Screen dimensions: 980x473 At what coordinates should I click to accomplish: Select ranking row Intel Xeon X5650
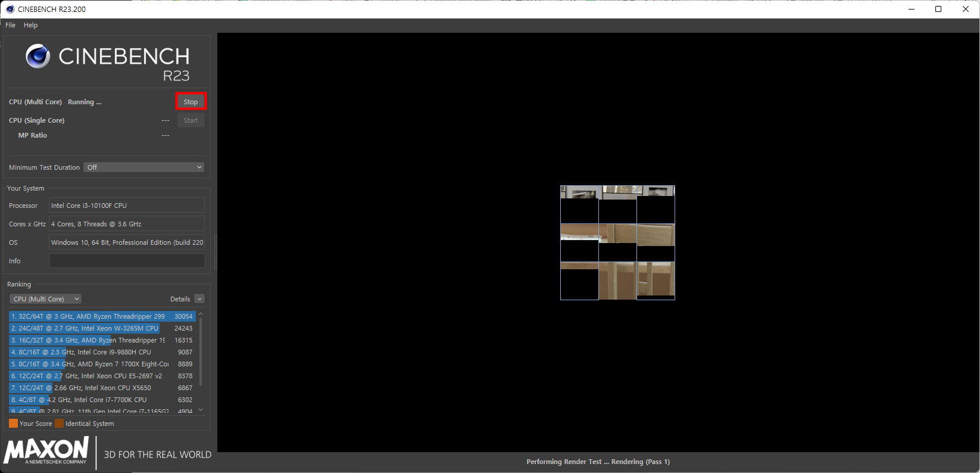[x=102, y=388]
